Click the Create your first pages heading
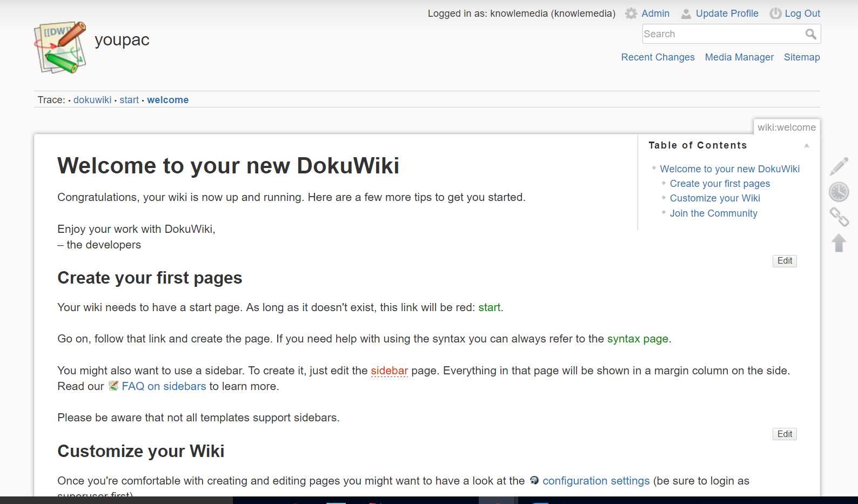 (x=150, y=278)
